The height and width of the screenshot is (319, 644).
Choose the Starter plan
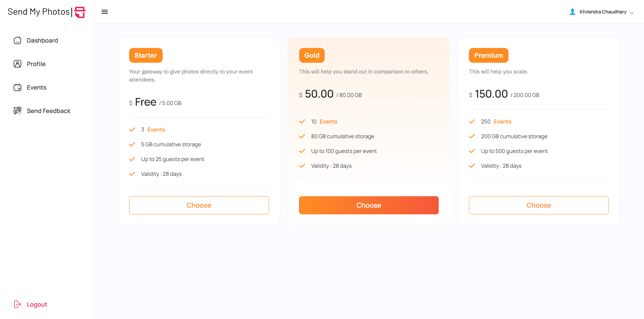[199, 205]
